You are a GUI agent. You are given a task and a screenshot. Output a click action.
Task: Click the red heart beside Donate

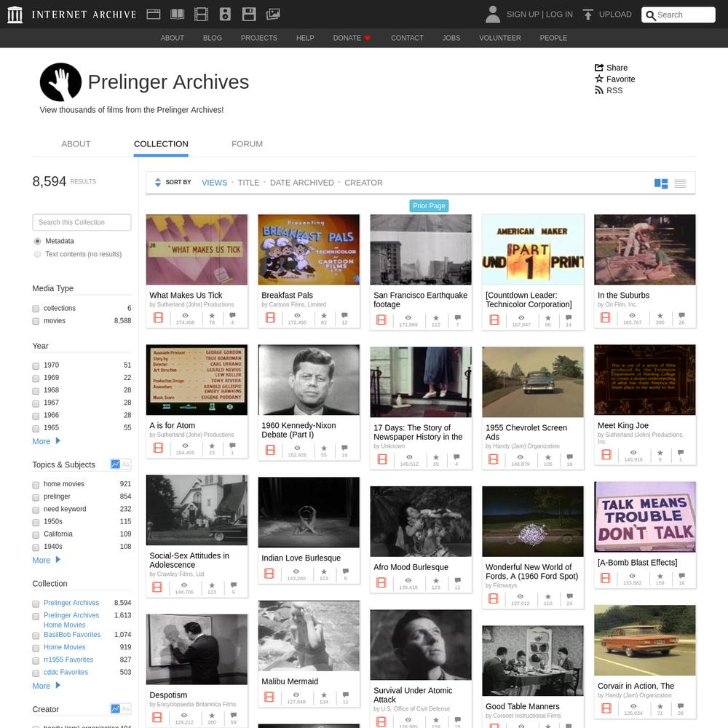point(367,38)
